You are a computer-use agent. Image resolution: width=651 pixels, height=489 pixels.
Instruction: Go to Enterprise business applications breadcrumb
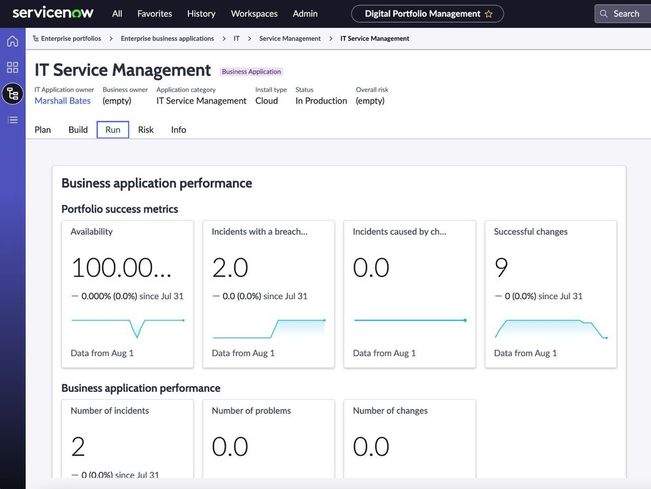click(x=167, y=38)
